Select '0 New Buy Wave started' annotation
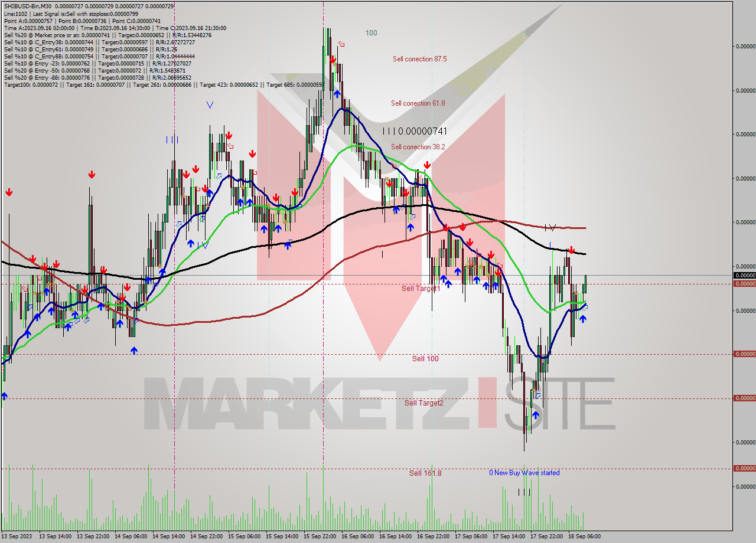 tap(524, 473)
